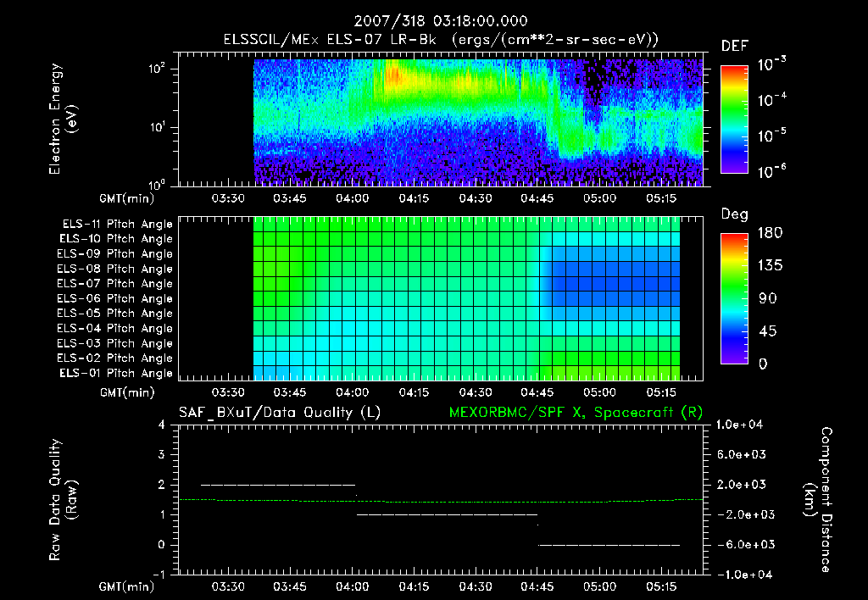Select the ELS-03 Pitch Angle row label
Viewport: 868px width, 600px height.
point(115,343)
